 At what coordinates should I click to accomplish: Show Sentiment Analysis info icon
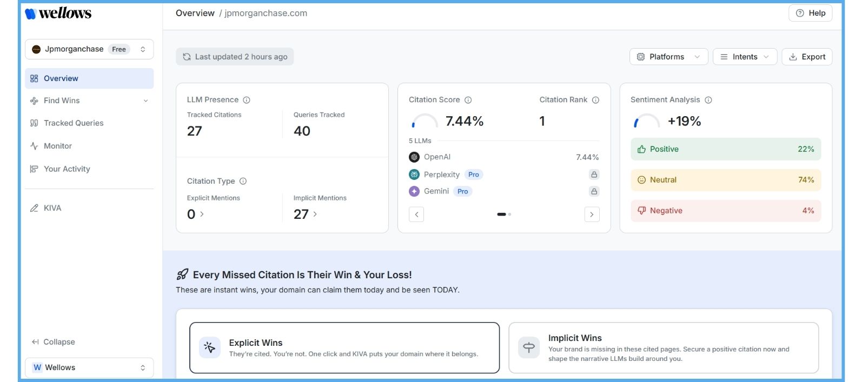click(x=708, y=100)
